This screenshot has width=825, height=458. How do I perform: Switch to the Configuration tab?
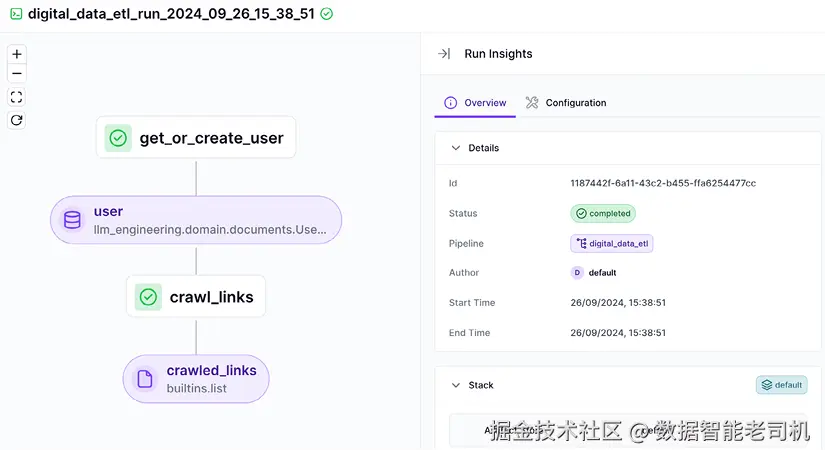point(566,103)
